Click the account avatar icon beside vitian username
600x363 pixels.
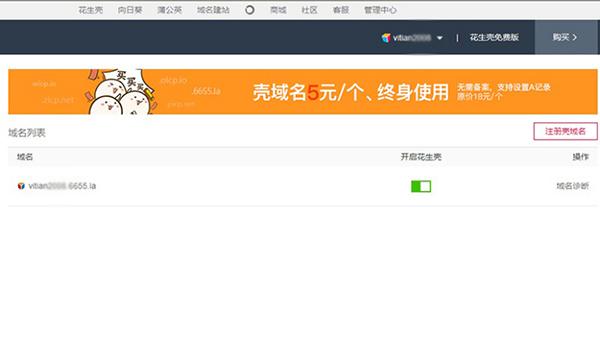coord(386,37)
